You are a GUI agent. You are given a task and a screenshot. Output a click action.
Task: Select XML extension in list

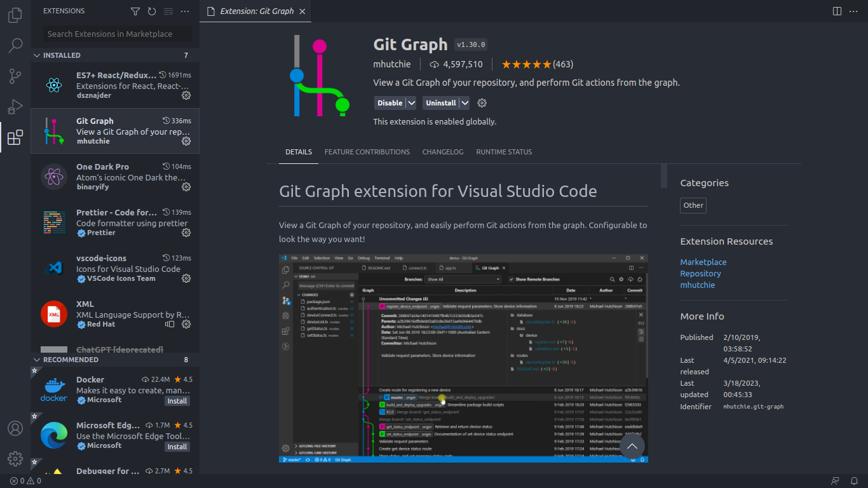tap(115, 314)
